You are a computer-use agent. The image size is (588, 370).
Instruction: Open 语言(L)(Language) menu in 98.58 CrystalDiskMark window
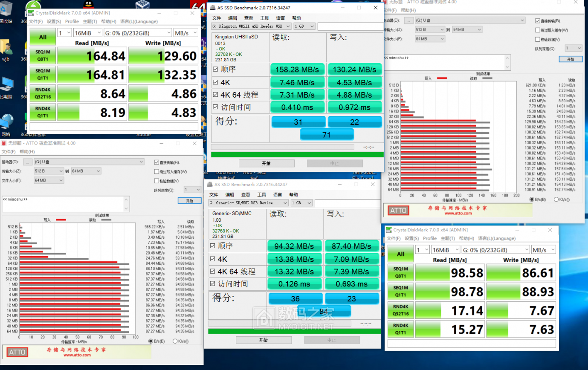point(497,238)
